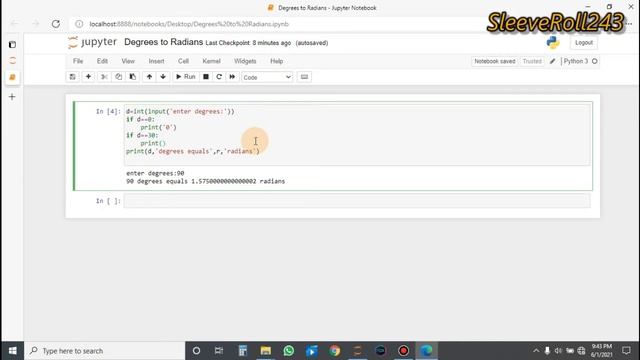Click the empty code cell In [ ]
The image size is (640, 360).
coord(357,201)
